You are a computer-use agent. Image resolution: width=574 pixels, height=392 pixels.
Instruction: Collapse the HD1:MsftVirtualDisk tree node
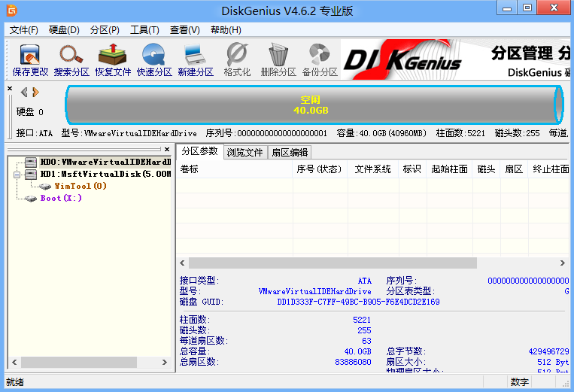click(x=17, y=174)
